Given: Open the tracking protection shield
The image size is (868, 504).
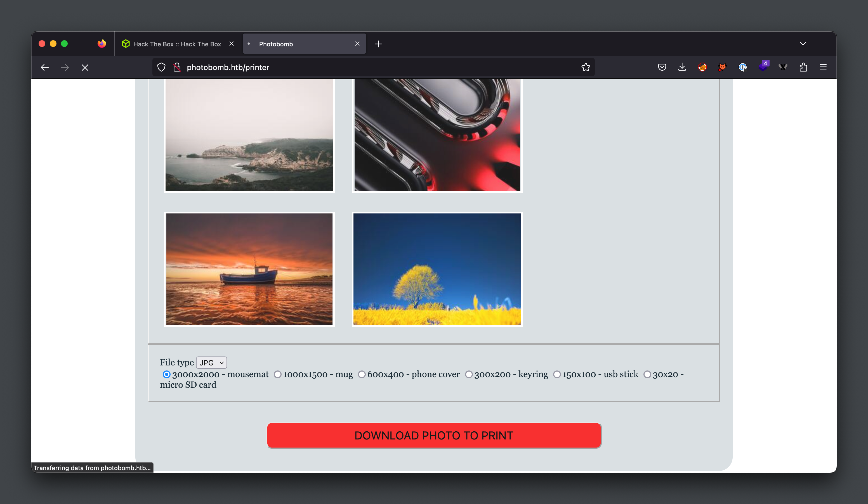Looking at the screenshot, I should coord(161,67).
